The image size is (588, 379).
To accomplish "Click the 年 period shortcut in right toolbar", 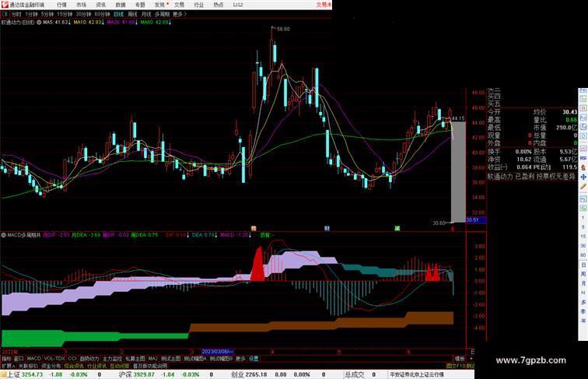I will click(x=583, y=321).
